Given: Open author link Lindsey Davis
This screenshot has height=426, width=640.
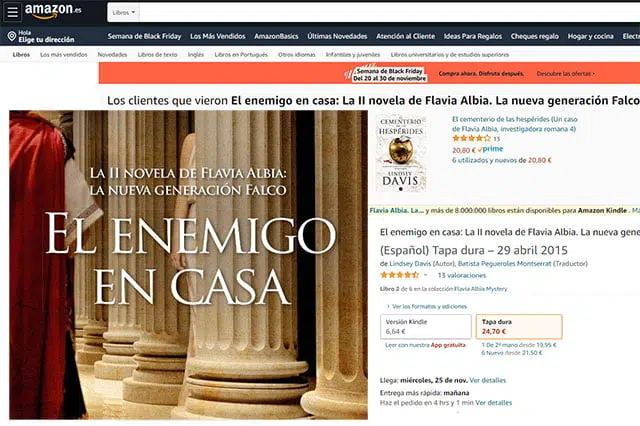Looking at the screenshot, I should [x=410, y=264].
